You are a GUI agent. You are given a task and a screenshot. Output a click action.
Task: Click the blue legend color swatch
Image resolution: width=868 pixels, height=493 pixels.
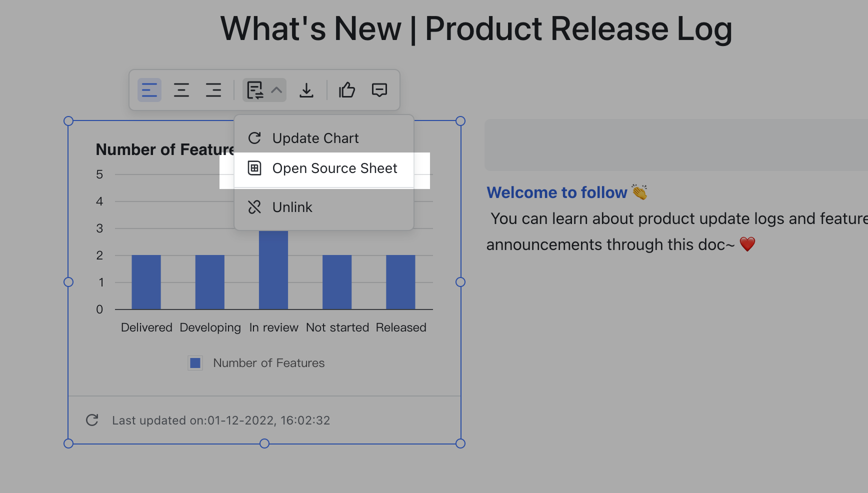(195, 363)
